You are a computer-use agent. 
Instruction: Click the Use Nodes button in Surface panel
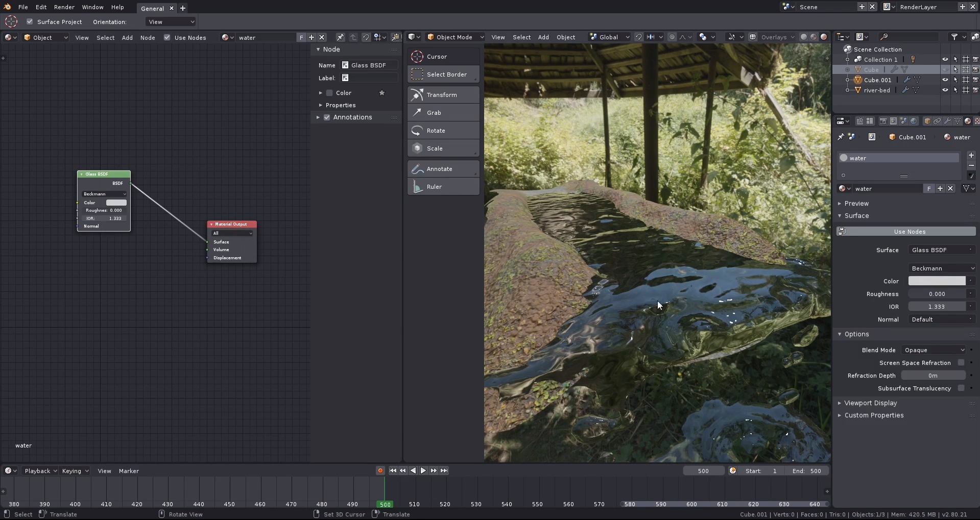(x=909, y=232)
